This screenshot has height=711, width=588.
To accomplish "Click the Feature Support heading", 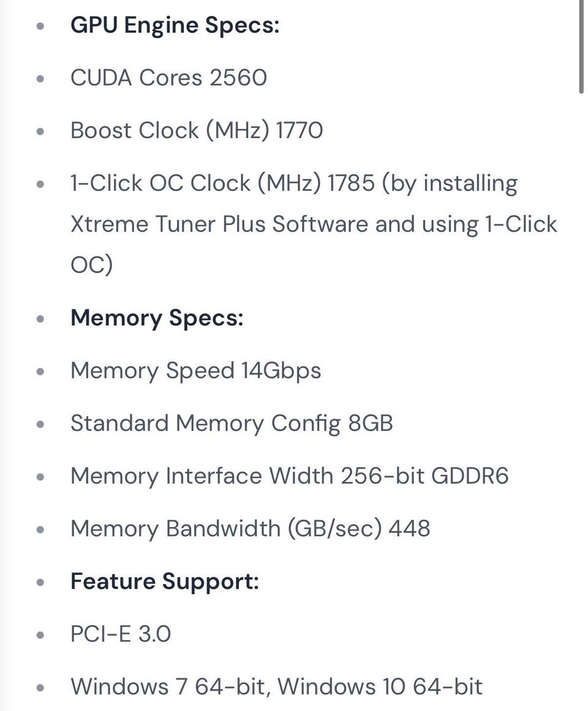I will tap(165, 581).
